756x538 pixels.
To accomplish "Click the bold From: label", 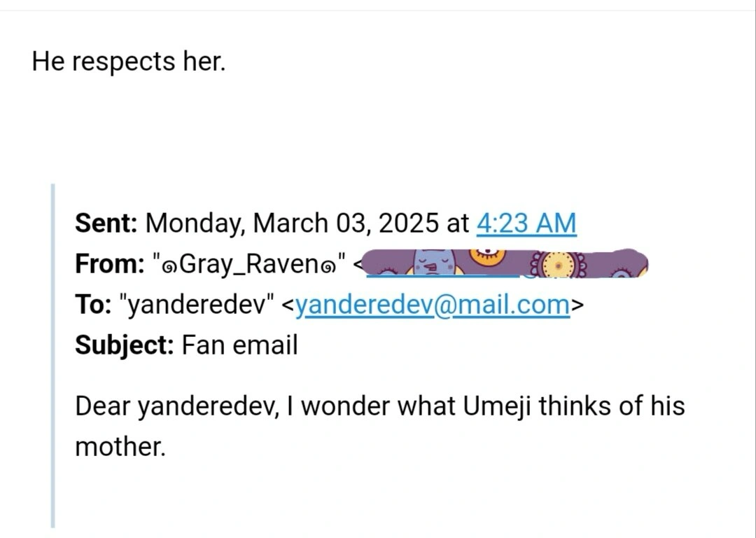I will pyautogui.click(x=108, y=264).
